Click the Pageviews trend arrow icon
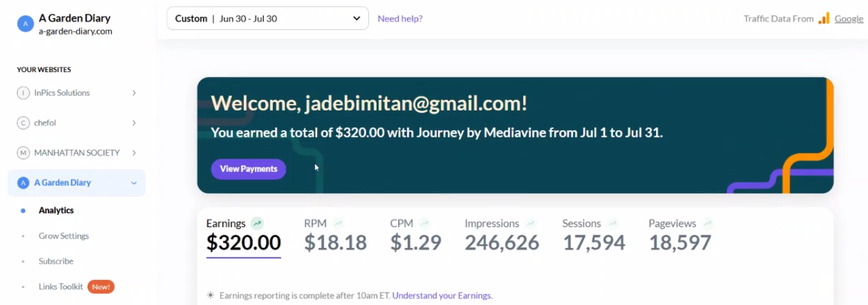Screen dimensions: 868x305 point(708,223)
